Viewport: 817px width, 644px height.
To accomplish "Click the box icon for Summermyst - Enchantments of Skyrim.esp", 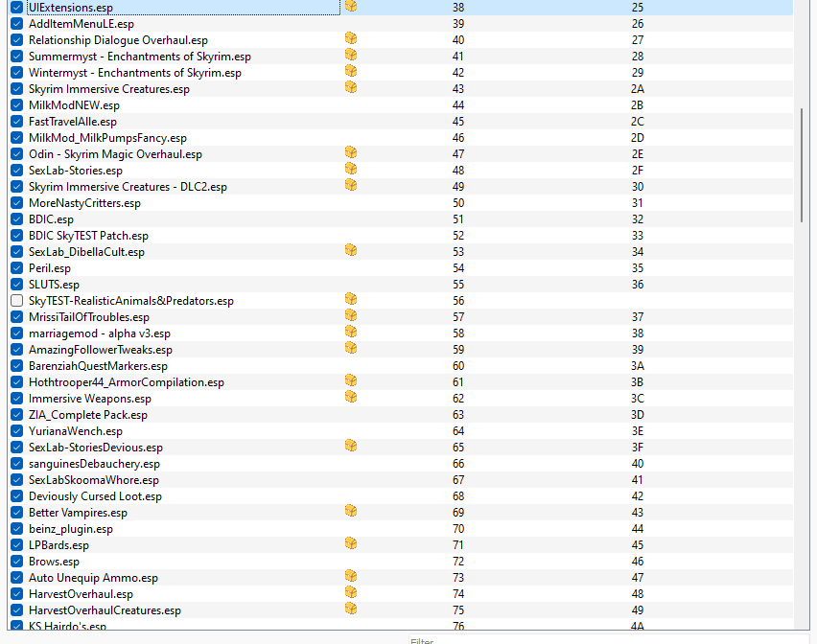I will coord(351,55).
